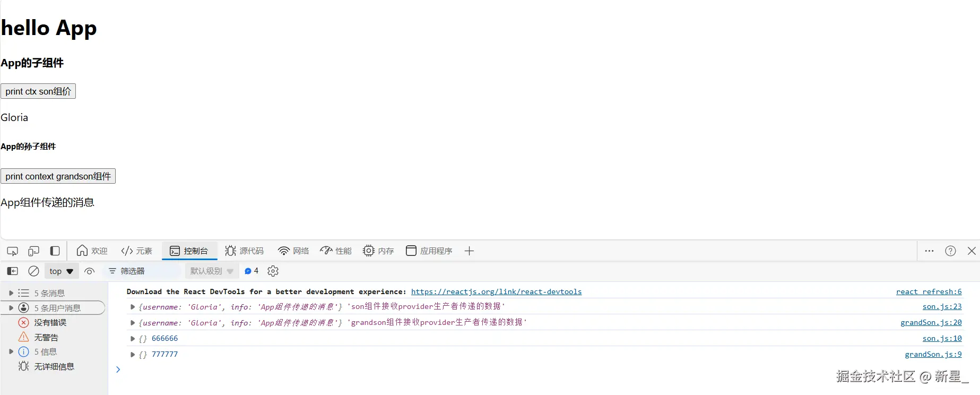
Task: Open the top context dropdown
Action: (x=62, y=271)
